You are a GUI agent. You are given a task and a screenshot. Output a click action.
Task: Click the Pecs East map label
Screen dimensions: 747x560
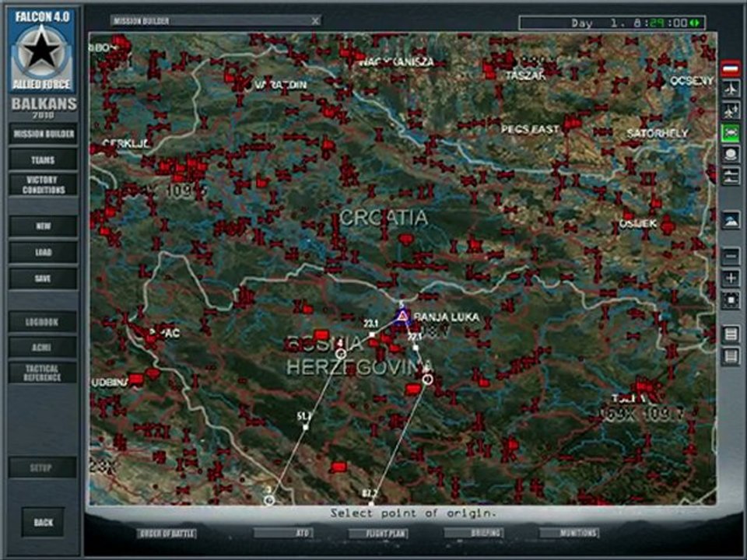tap(530, 130)
